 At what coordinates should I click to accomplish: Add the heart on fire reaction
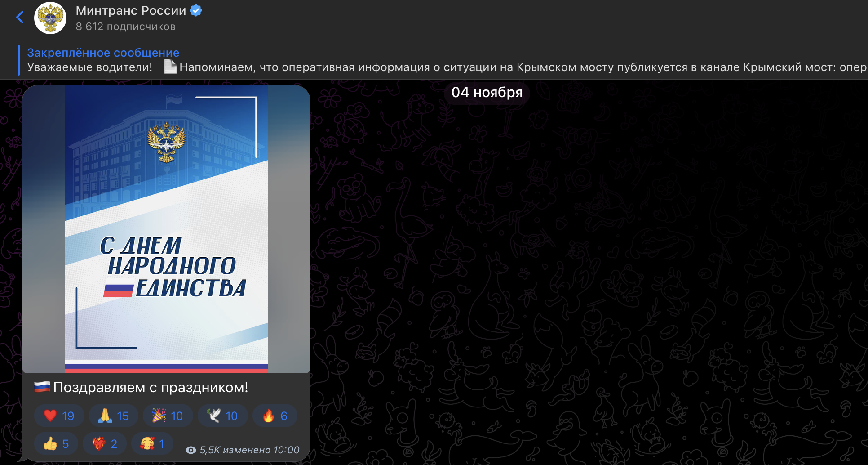pyautogui.click(x=105, y=444)
